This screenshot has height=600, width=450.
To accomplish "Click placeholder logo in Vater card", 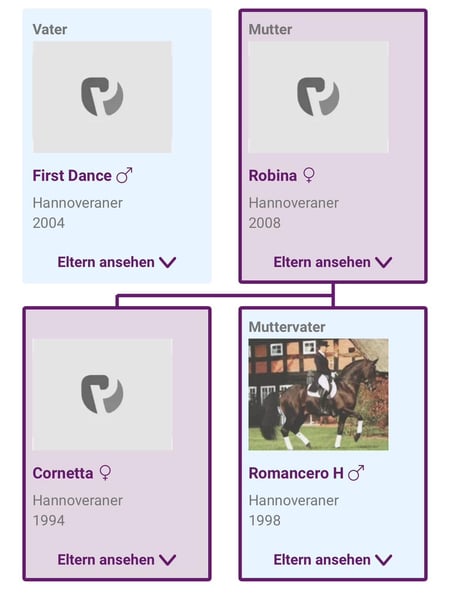I will click(x=102, y=96).
